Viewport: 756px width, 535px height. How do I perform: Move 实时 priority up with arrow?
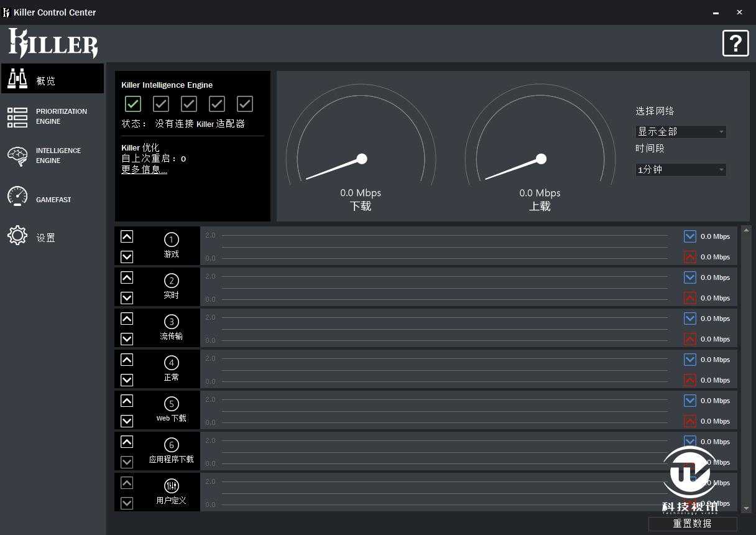click(x=127, y=277)
